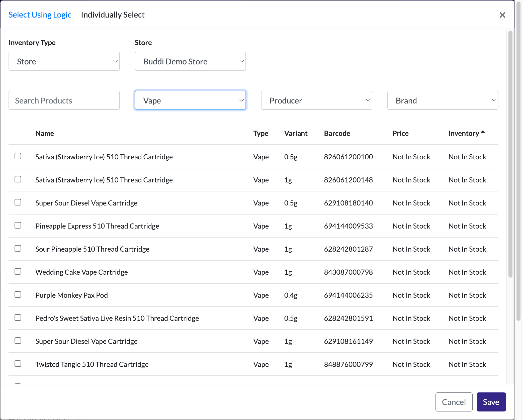Viewport: 522px width, 420px height.
Task: Sort by Price column header
Action: pos(400,133)
